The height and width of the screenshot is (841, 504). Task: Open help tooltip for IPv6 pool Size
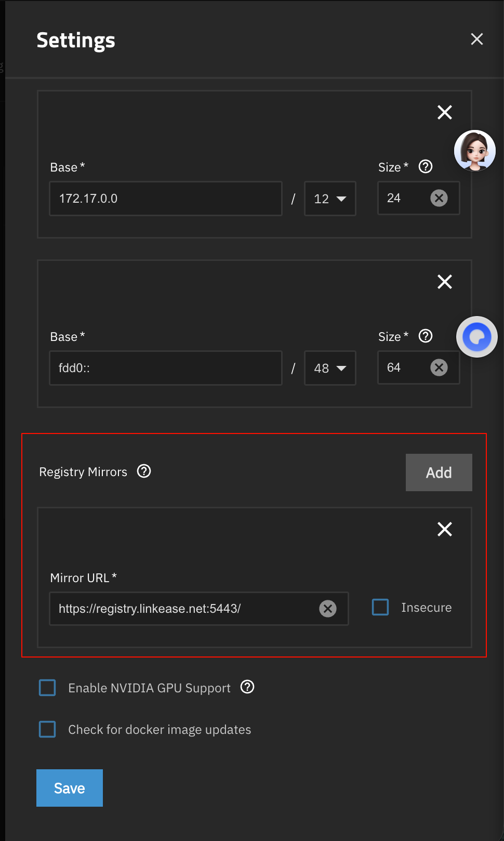[426, 336]
